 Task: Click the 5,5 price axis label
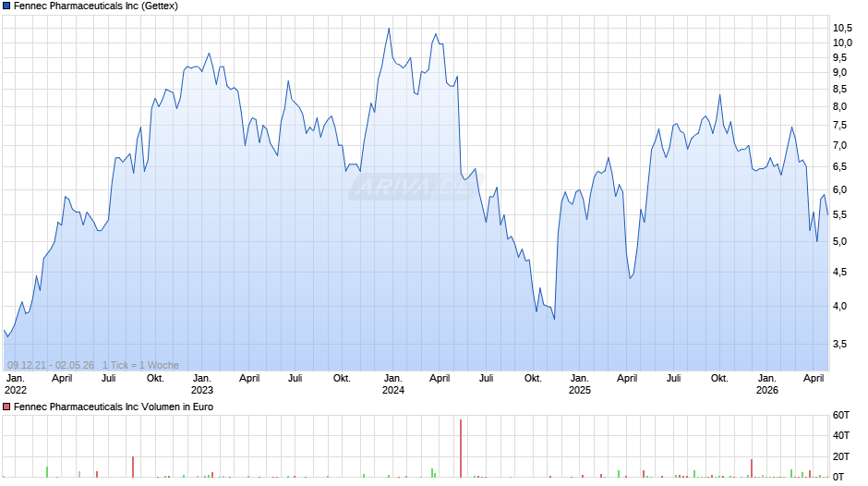coord(839,215)
